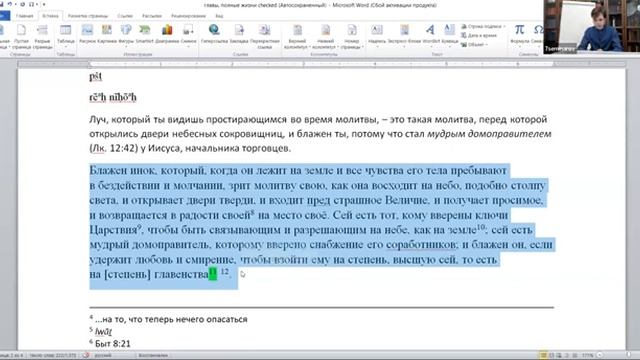Open the Customize Quick Access Toolbar arrow
The height and width of the screenshot is (360, 640).
point(44,4)
